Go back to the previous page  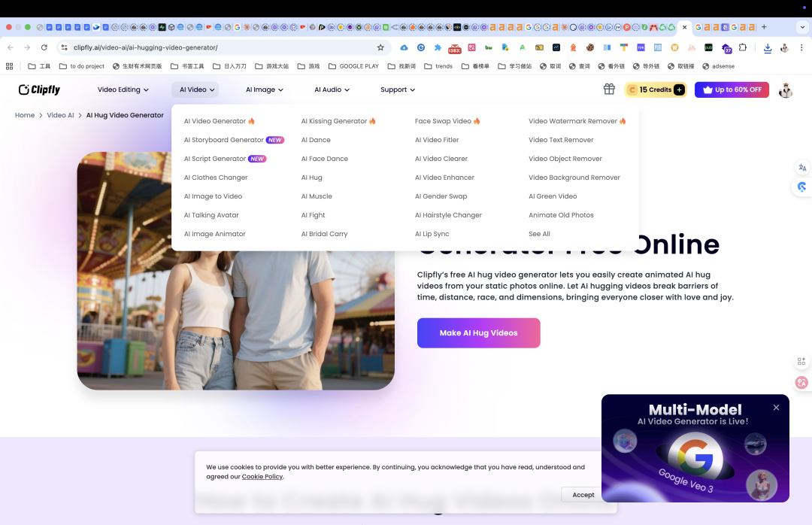coord(11,47)
